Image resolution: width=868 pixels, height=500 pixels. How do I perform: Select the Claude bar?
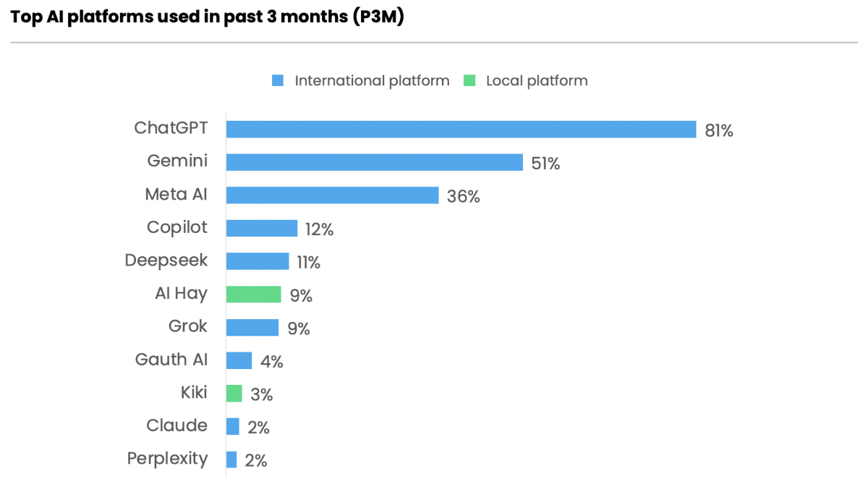tap(232, 426)
